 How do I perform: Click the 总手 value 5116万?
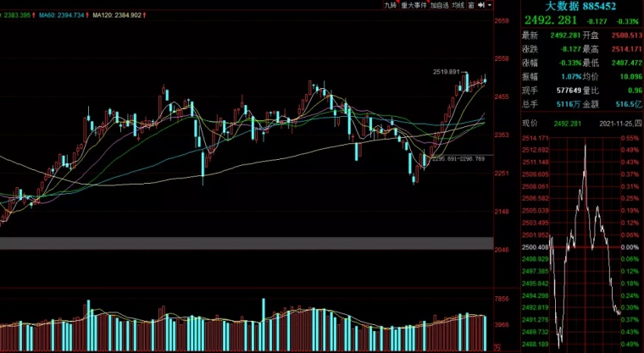pyautogui.click(x=569, y=104)
